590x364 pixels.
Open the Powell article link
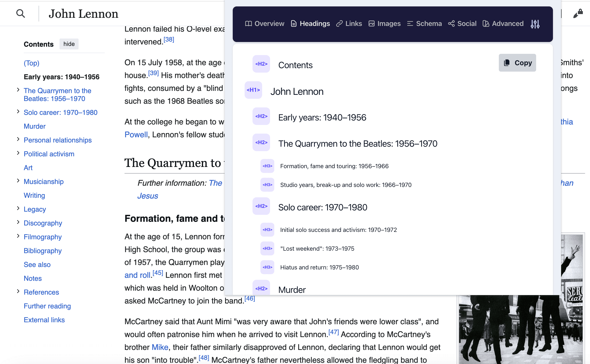(136, 135)
